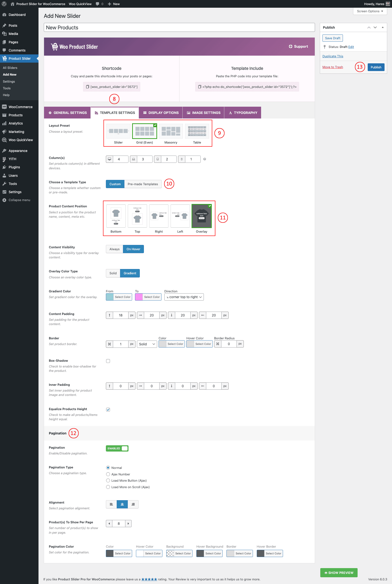
Task: Select Ajax Number pagination type
Action: 108,474
